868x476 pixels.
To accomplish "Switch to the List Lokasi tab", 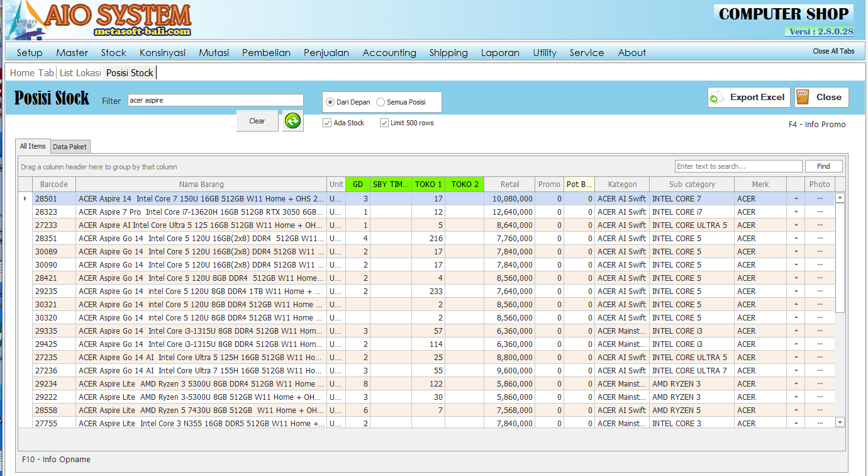I will click(81, 73).
